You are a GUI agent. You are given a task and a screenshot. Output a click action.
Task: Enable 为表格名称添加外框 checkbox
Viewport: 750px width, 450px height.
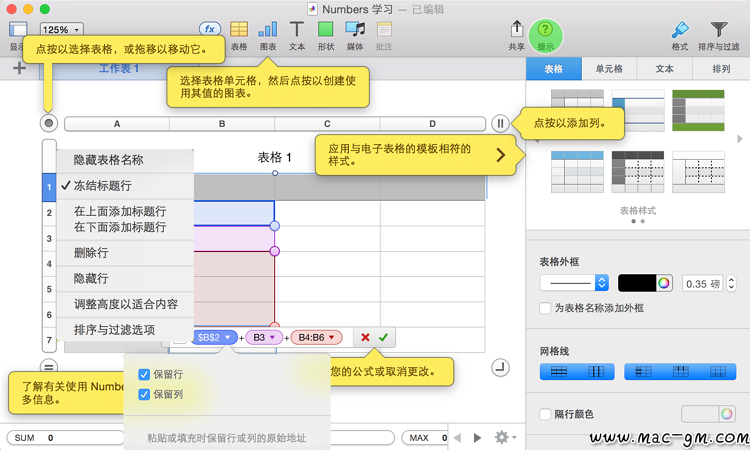545,308
